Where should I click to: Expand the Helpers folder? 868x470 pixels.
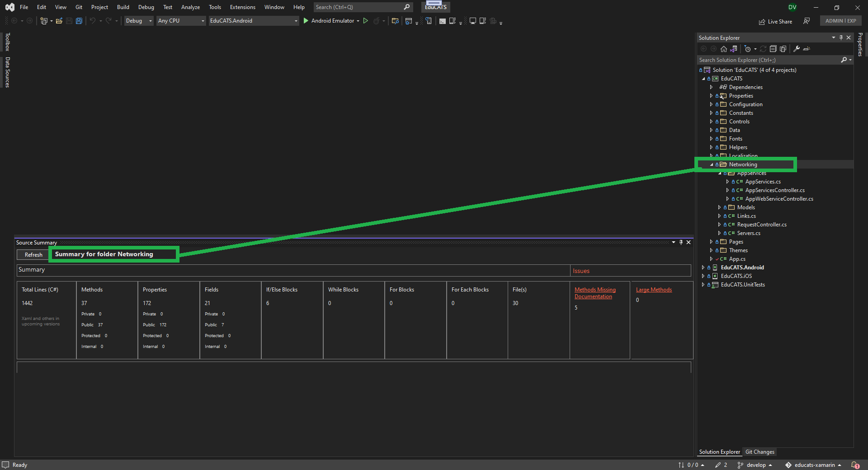[x=712, y=147]
